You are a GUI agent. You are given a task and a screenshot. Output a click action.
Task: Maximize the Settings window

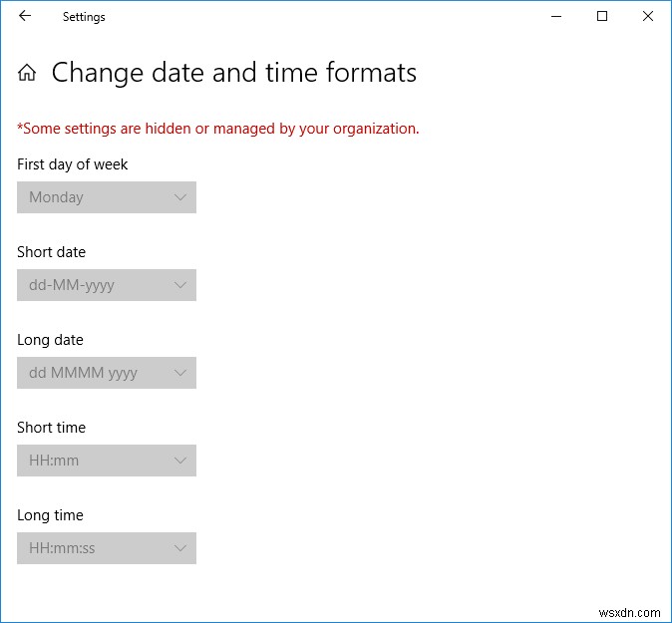602,16
